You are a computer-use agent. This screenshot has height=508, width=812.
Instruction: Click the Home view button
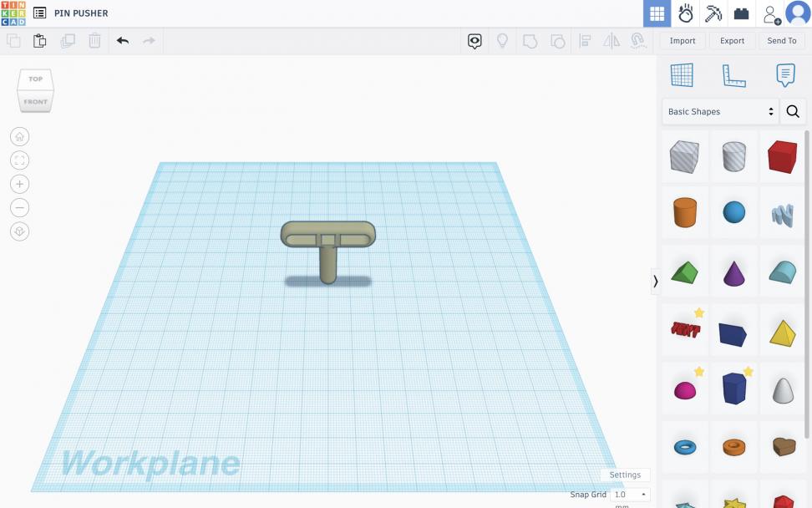point(20,137)
